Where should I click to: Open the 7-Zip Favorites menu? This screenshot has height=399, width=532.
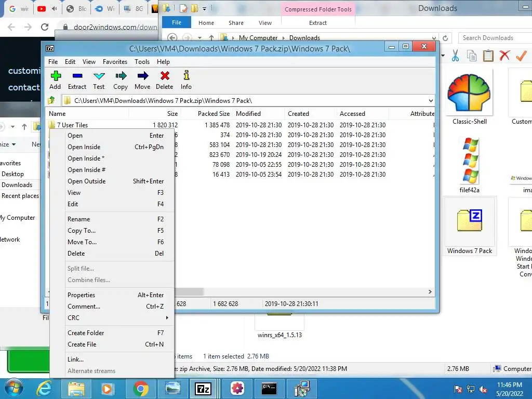pos(115,62)
